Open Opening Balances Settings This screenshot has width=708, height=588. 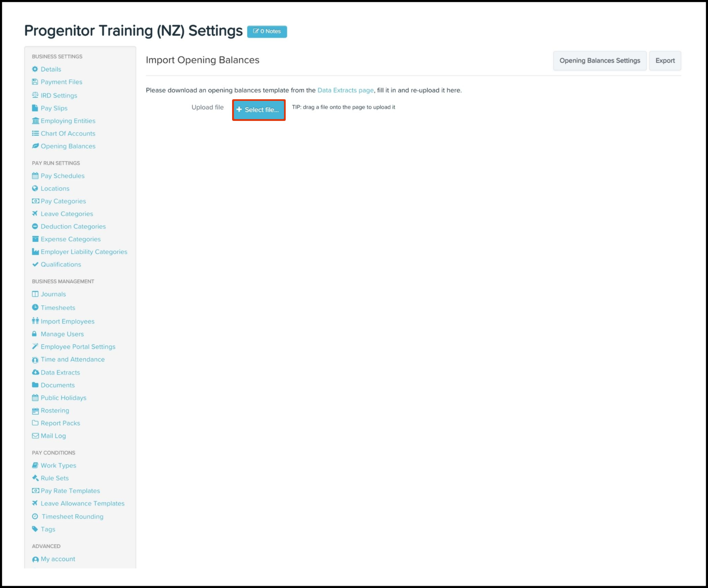599,60
